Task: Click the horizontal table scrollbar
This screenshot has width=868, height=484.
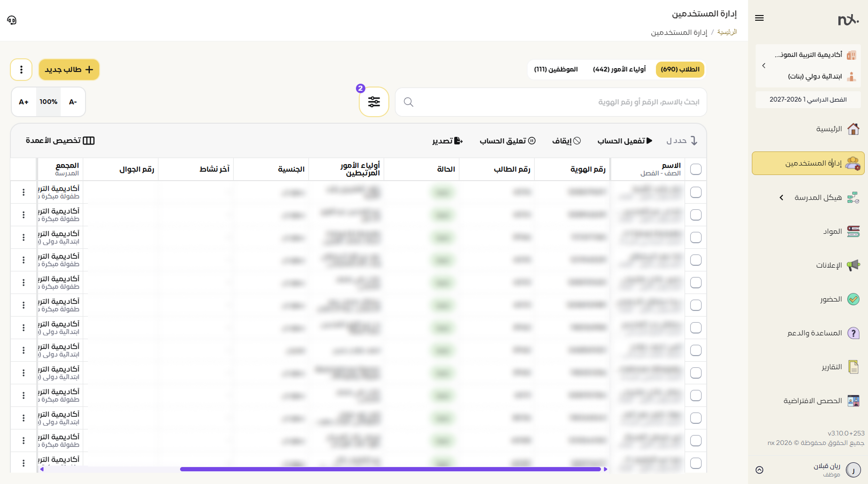Action: 390,469
